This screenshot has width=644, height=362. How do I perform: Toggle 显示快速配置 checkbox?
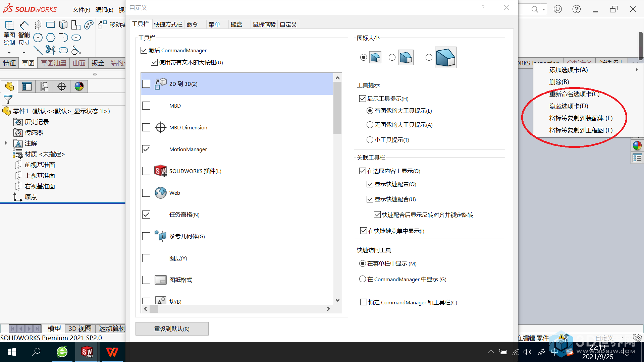(x=370, y=184)
